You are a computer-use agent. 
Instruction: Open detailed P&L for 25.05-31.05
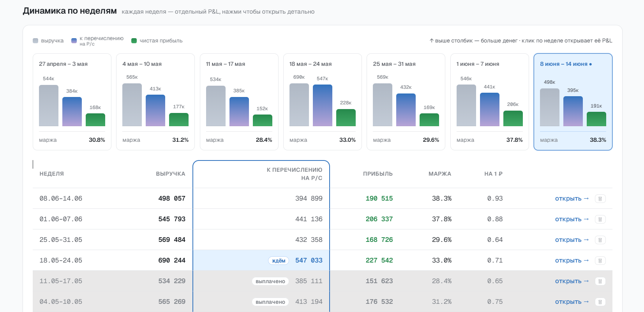[572, 240]
